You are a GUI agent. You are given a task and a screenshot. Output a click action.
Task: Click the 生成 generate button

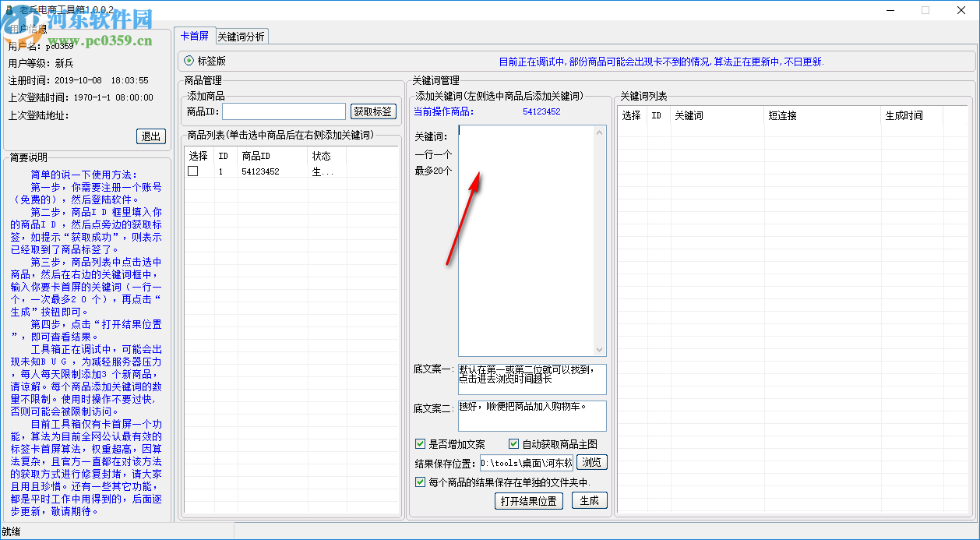[x=589, y=500]
